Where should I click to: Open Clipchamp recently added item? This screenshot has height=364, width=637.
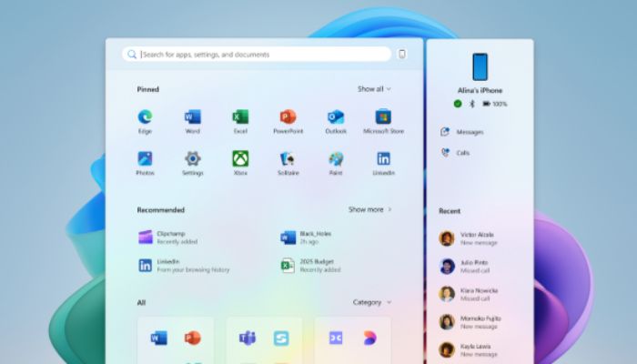pos(167,238)
